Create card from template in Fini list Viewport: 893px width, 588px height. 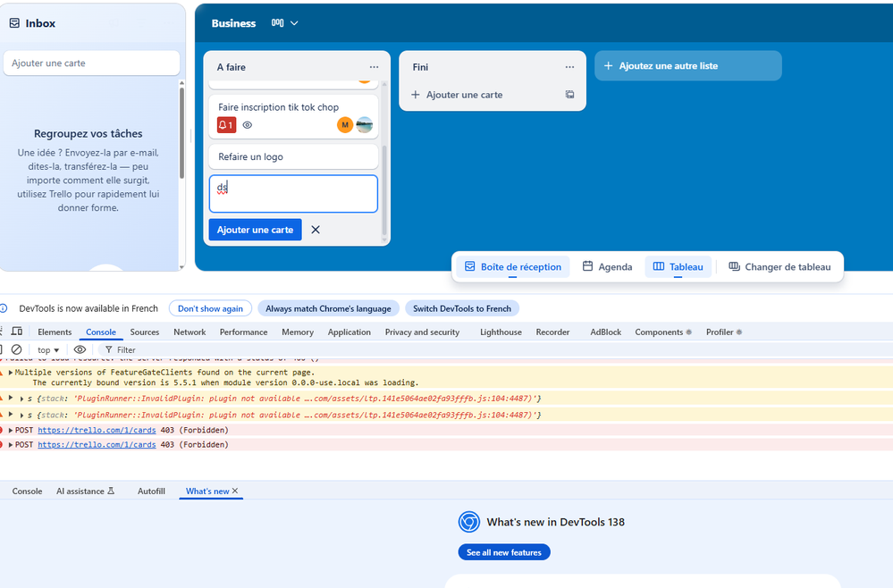coord(569,95)
